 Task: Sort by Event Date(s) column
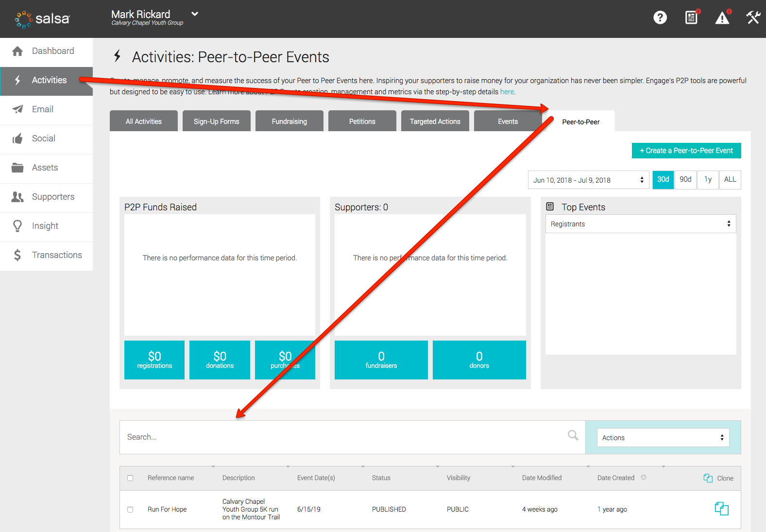316,478
